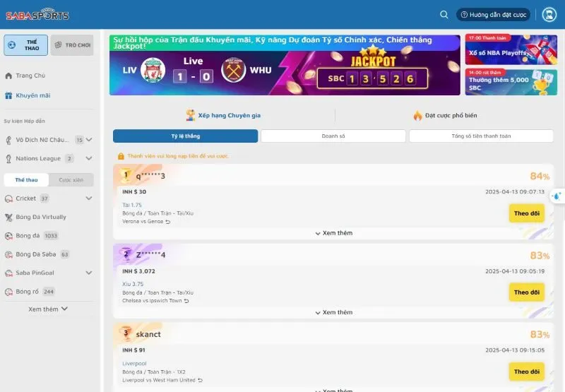Open Khuyến mãi gift icon in sidebar
The height and width of the screenshot is (392, 565).
[8, 95]
